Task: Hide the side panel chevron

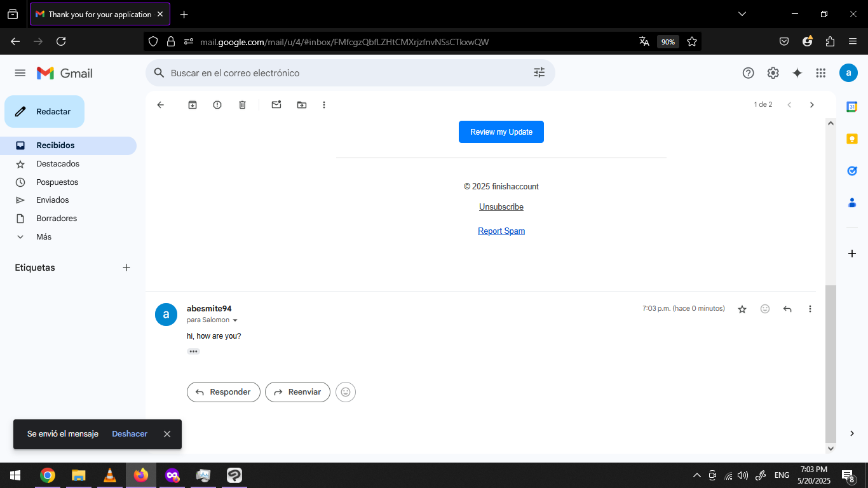Action: (x=852, y=433)
